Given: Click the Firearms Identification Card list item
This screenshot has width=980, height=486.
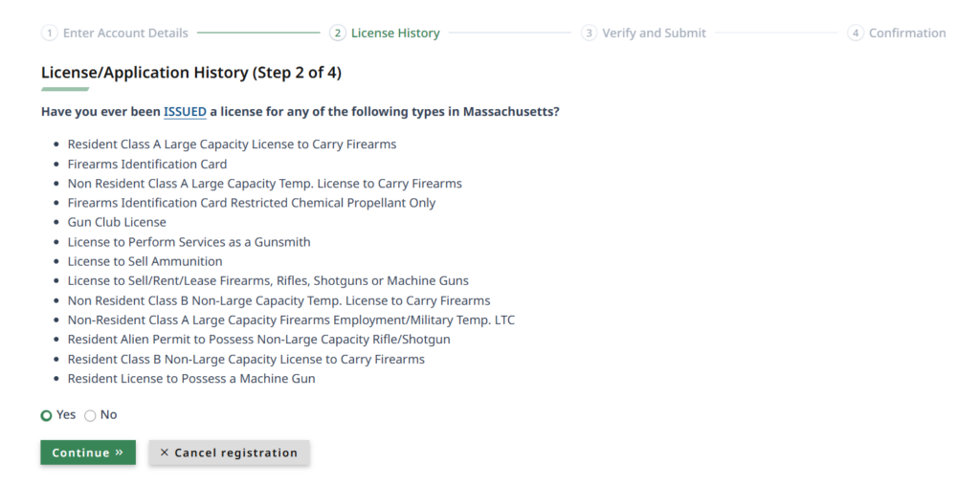Looking at the screenshot, I should (x=146, y=164).
